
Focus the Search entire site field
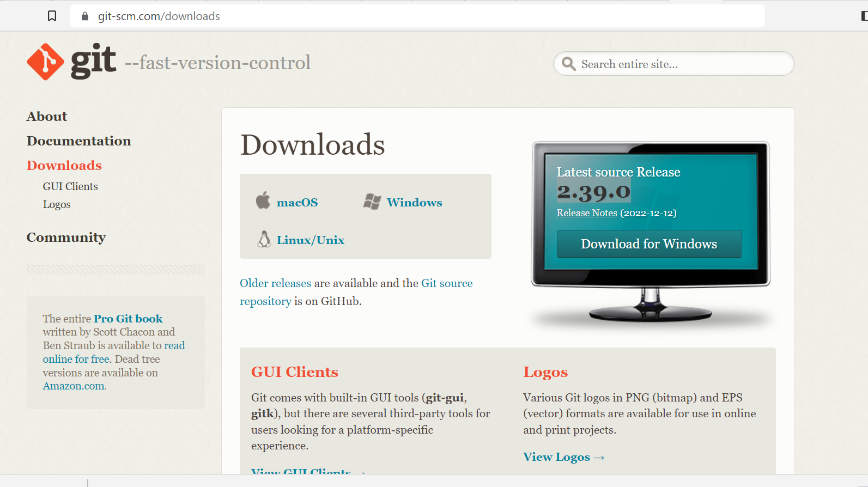674,64
